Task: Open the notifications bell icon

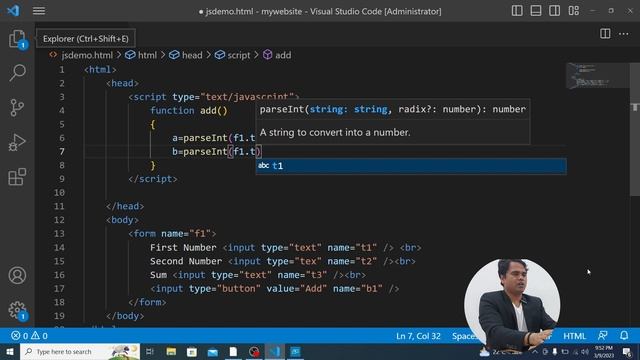Action: coord(624,336)
